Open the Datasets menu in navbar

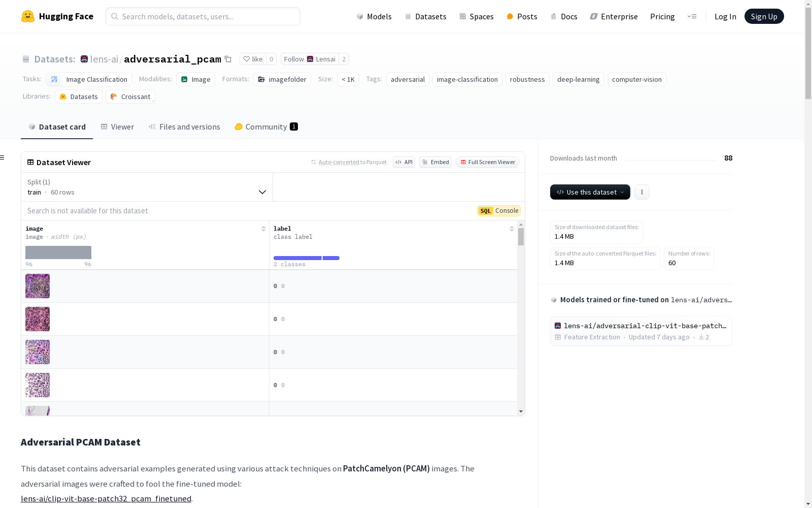pos(425,16)
